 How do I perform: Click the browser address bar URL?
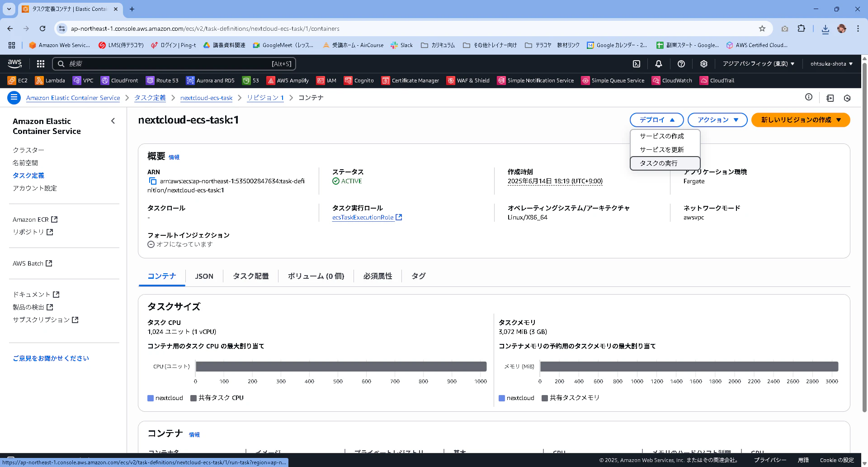coord(205,29)
